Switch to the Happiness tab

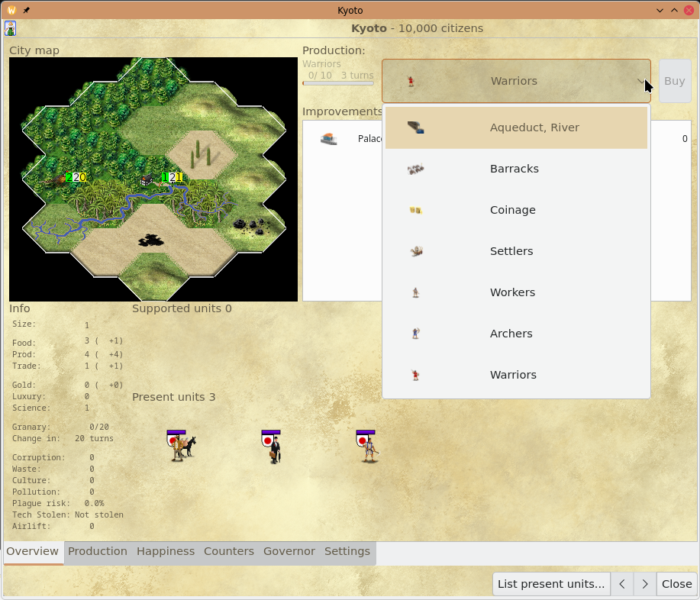tap(166, 551)
